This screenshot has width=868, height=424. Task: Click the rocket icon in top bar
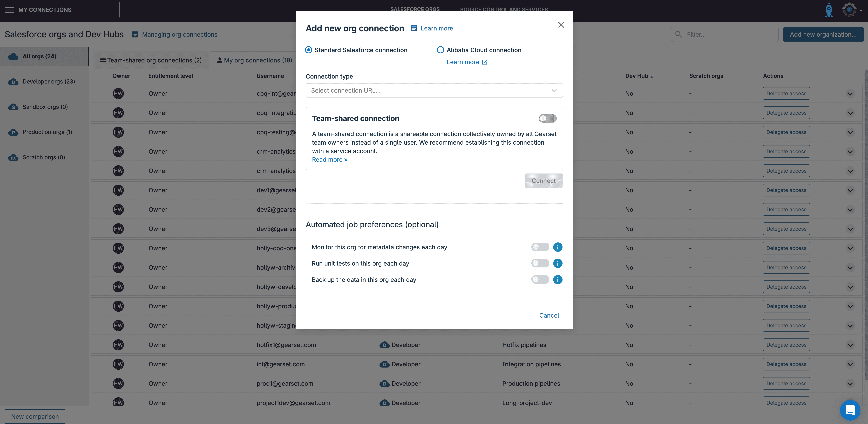click(829, 10)
